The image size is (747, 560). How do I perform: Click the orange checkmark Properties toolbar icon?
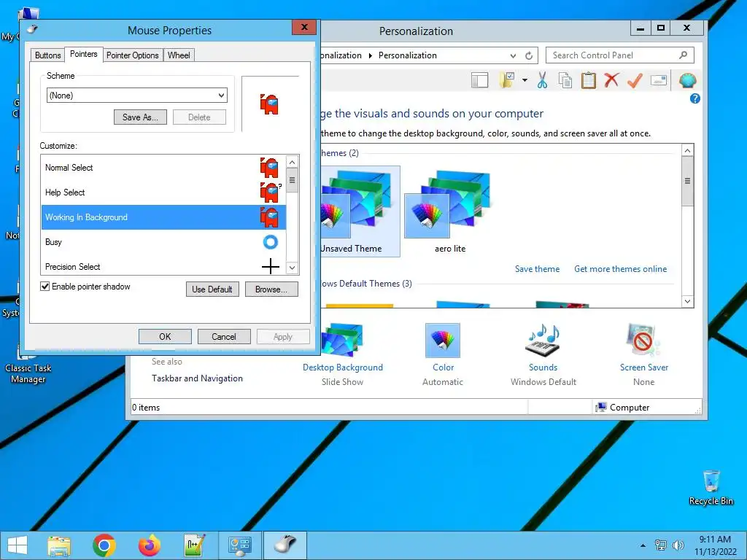(635, 80)
